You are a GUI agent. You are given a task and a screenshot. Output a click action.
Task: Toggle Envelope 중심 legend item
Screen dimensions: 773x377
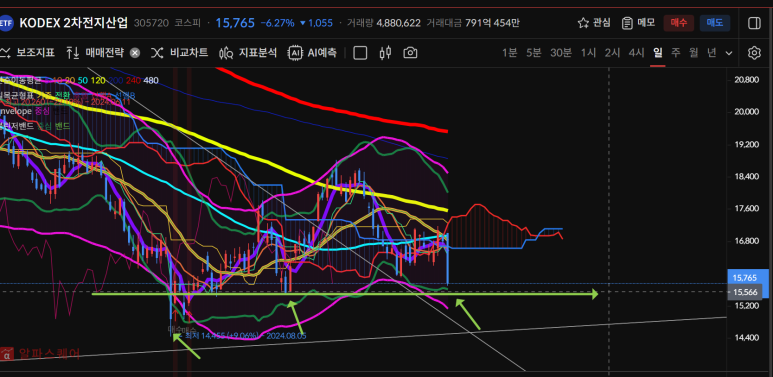pyautogui.click(x=41, y=111)
